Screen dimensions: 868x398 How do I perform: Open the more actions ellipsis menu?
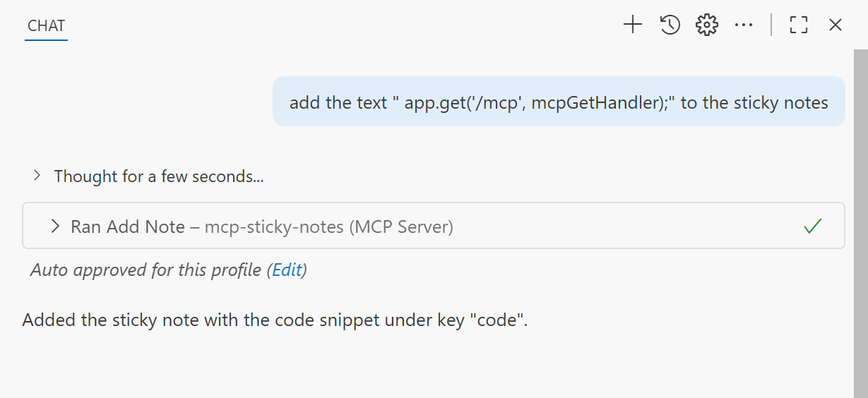[744, 25]
